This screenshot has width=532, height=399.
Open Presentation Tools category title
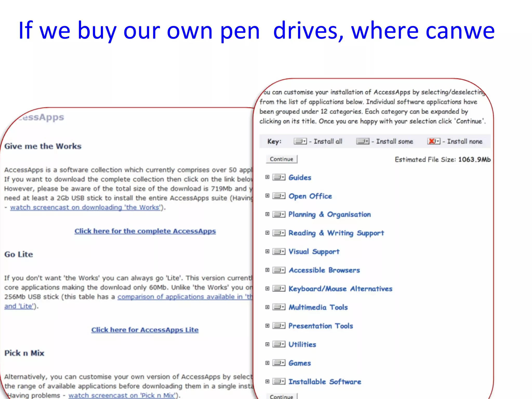321,326
